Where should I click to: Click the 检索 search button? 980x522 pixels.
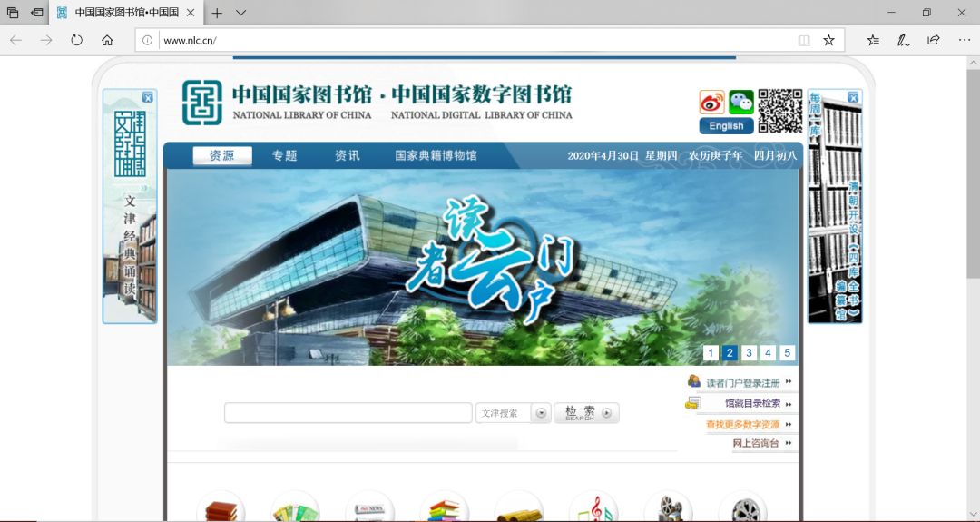586,413
